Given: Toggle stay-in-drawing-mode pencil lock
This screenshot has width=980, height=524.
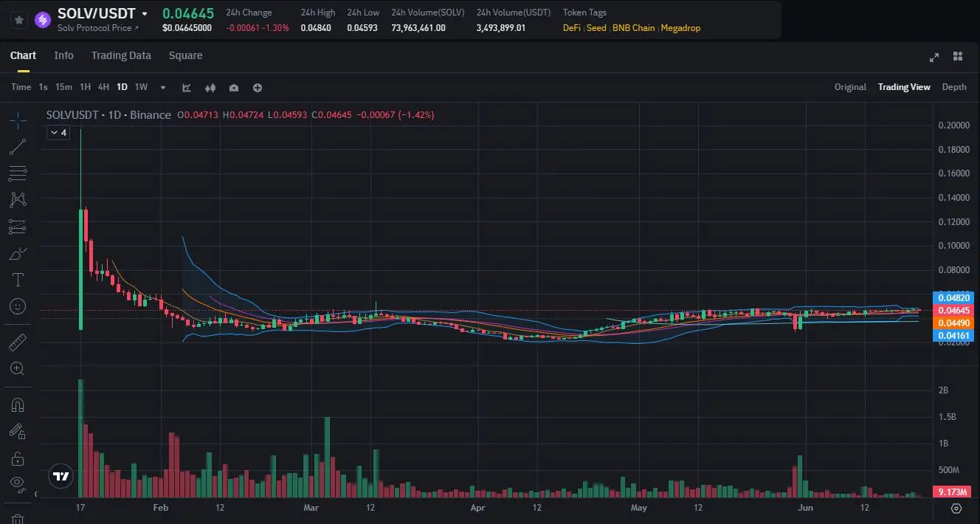Looking at the screenshot, I should (18, 431).
